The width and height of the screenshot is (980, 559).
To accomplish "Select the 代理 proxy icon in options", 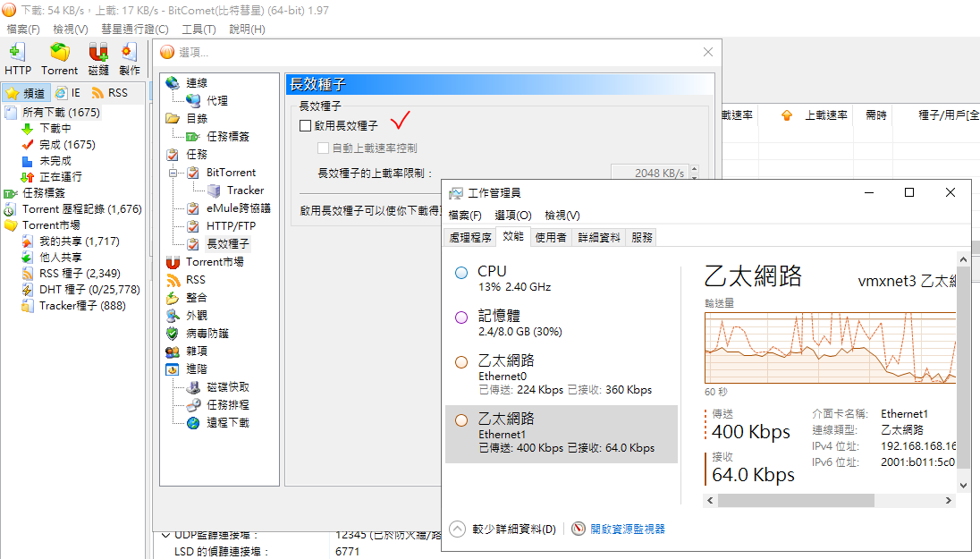I will coord(194,101).
